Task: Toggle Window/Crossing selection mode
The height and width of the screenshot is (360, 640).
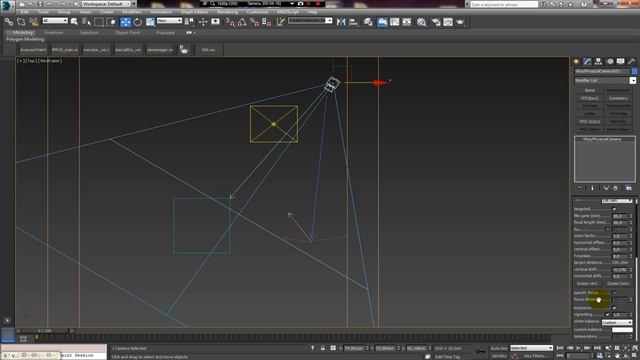Action: pyautogui.click(x=111, y=22)
